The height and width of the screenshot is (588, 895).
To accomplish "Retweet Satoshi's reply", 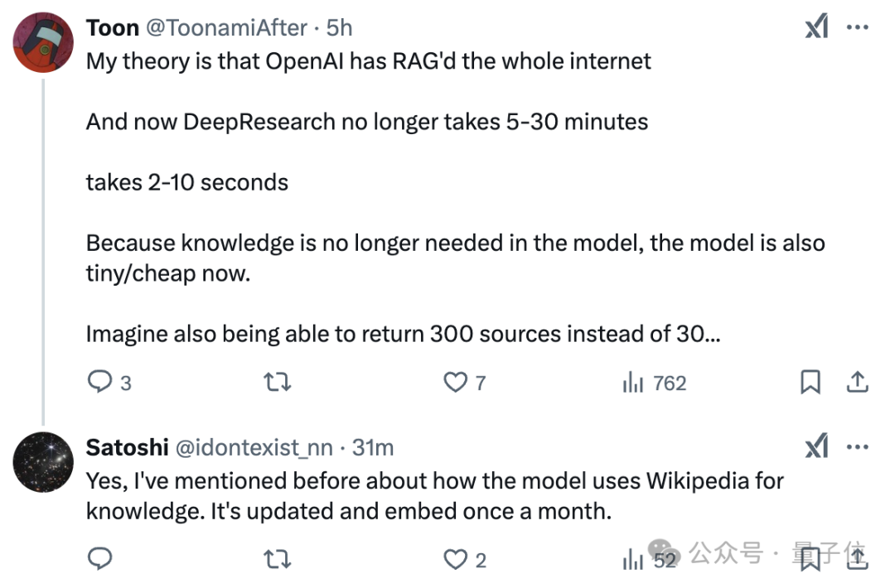I will [x=277, y=560].
